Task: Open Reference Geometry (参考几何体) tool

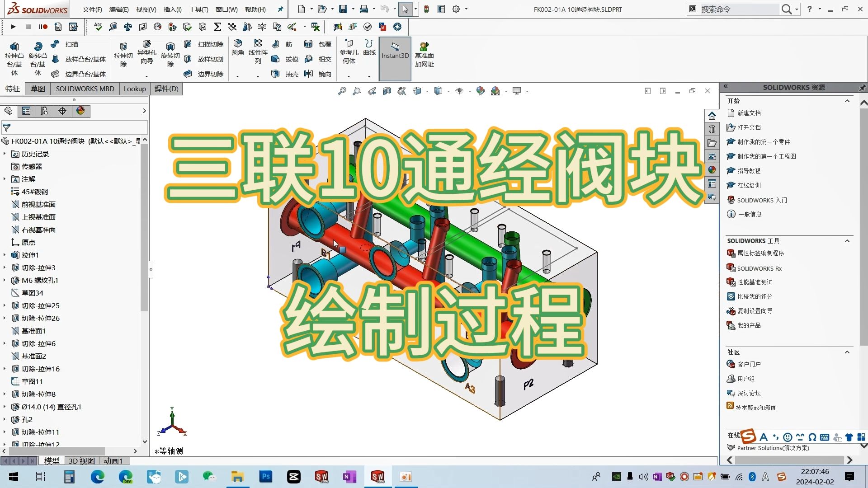Action: tap(349, 52)
